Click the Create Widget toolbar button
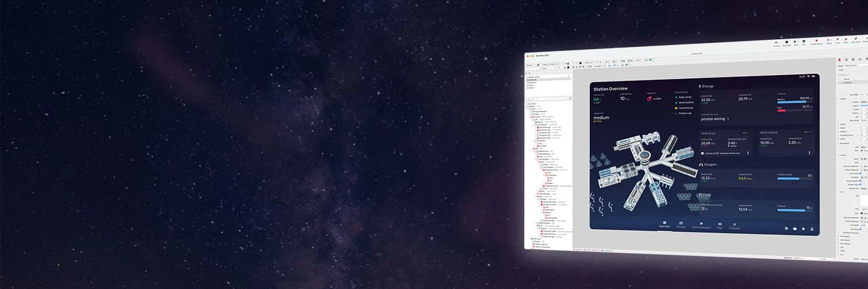Image resolution: width=868 pixels, height=289 pixels. 816,42
